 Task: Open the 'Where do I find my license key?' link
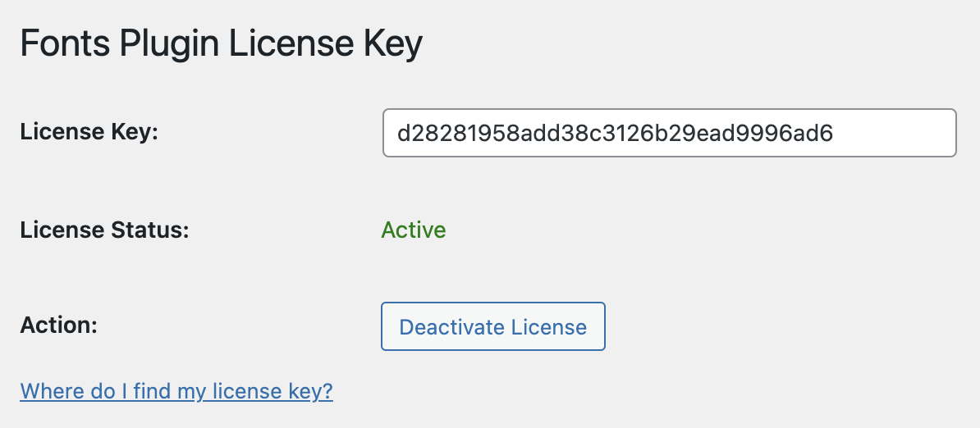point(176,391)
